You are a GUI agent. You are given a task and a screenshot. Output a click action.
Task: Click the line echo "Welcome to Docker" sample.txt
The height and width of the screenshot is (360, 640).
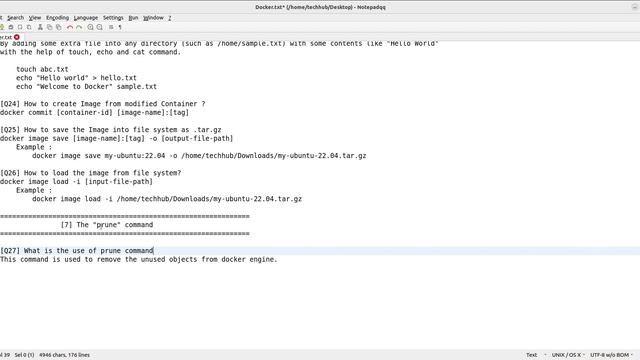86,87
